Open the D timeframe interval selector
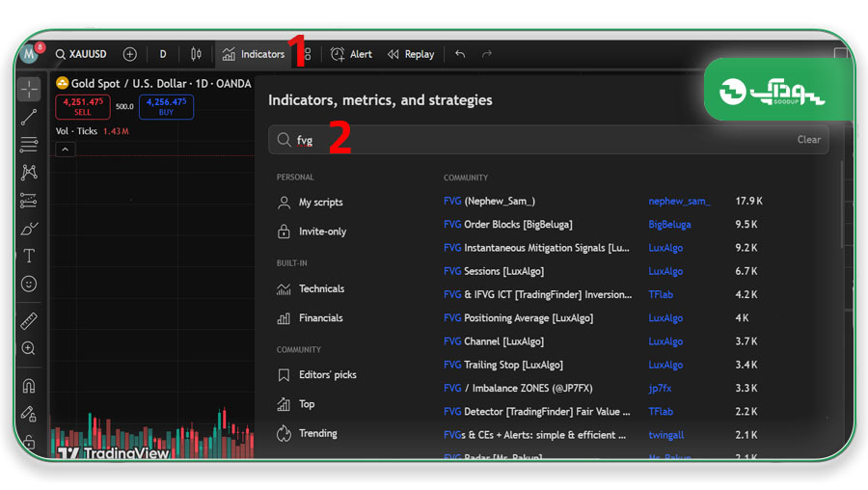This screenshot has width=868, height=490. tap(163, 54)
